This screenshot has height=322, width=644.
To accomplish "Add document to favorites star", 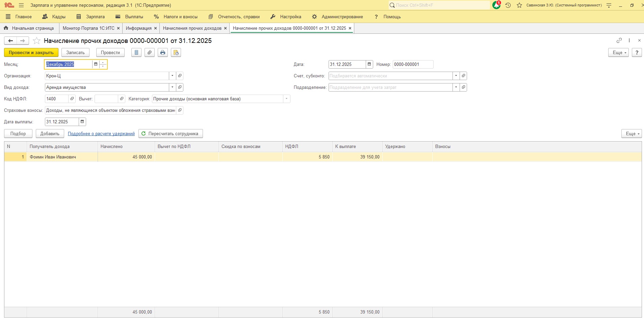I will click(36, 41).
